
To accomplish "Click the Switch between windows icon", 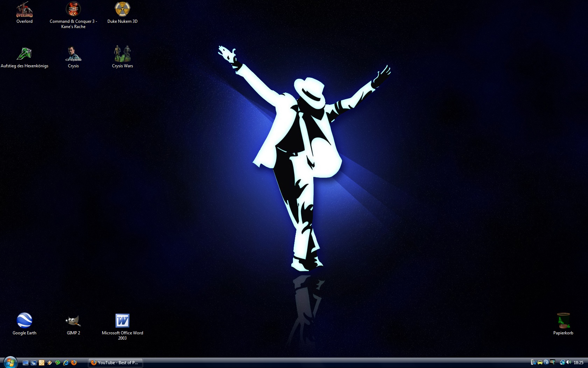I will point(34,363).
